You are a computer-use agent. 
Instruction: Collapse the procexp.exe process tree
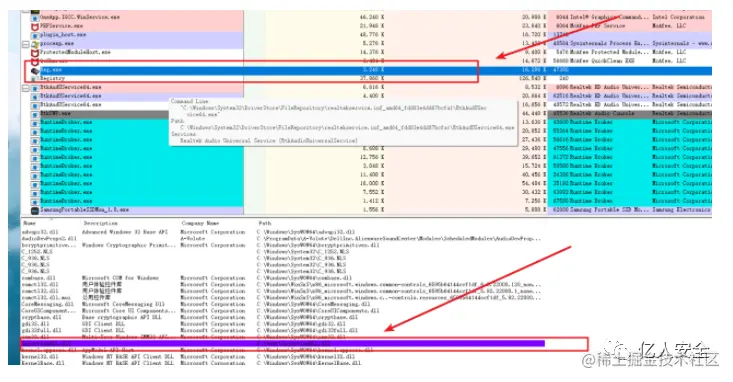pyautogui.click(x=26, y=44)
